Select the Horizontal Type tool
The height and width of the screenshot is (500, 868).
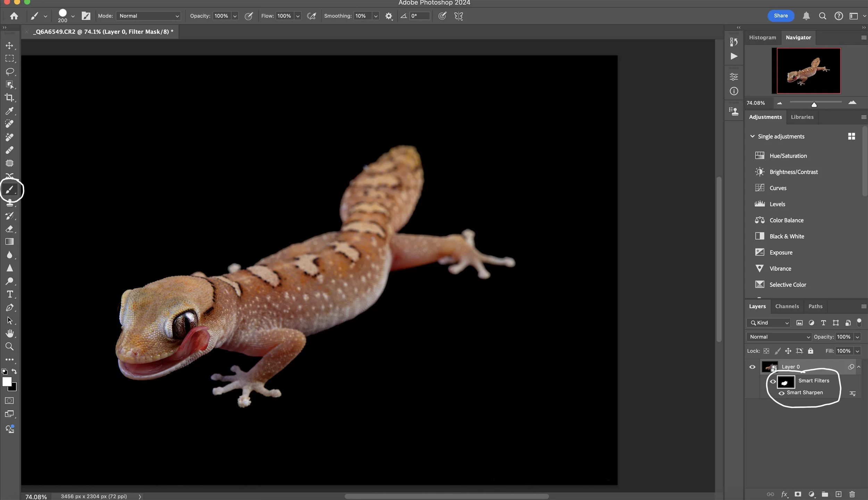pyautogui.click(x=10, y=294)
